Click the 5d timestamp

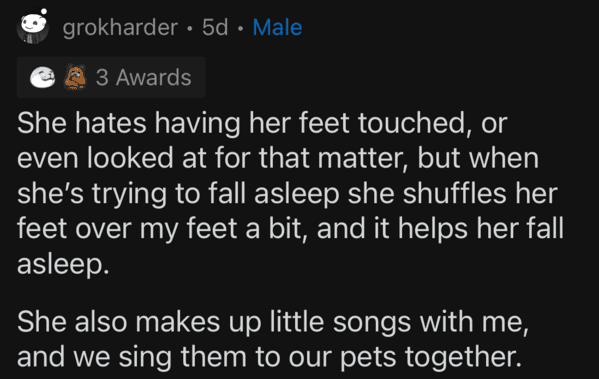coord(215,28)
